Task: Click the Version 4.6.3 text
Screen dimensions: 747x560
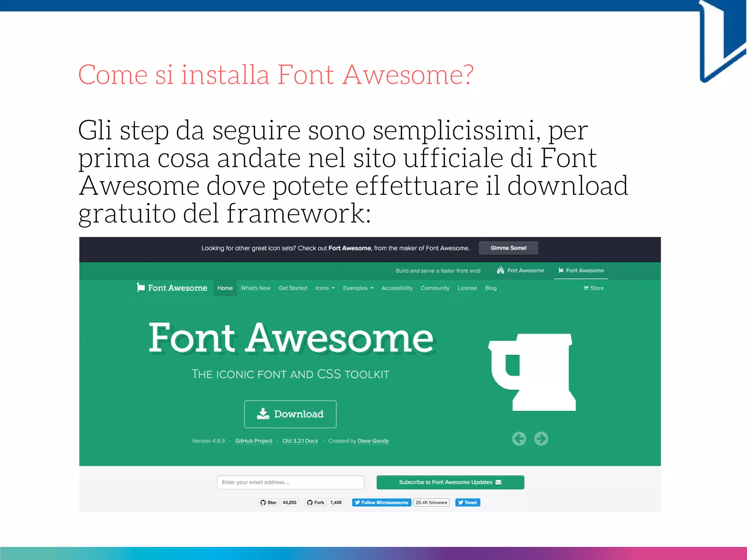Action: pyautogui.click(x=208, y=441)
